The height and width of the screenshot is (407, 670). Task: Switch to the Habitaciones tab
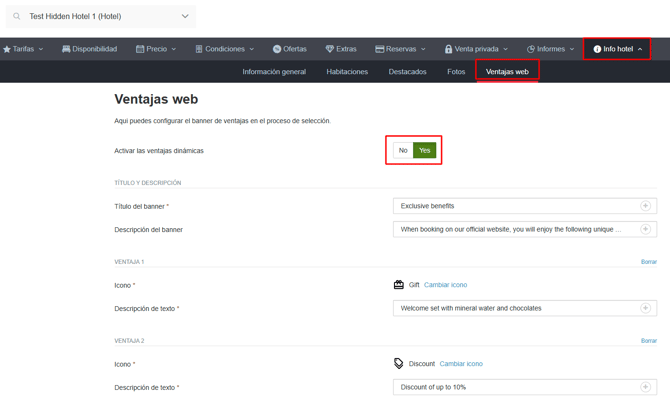click(x=347, y=72)
